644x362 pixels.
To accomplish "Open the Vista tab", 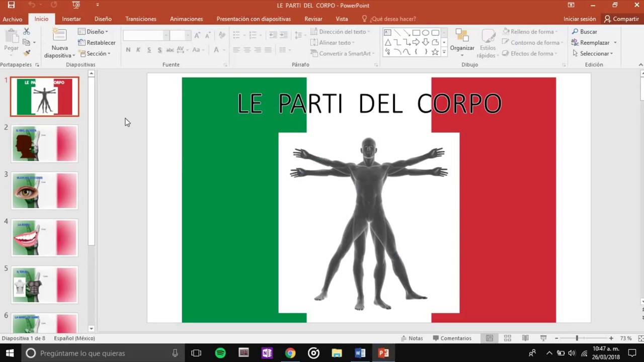I will (x=342, y=19).
